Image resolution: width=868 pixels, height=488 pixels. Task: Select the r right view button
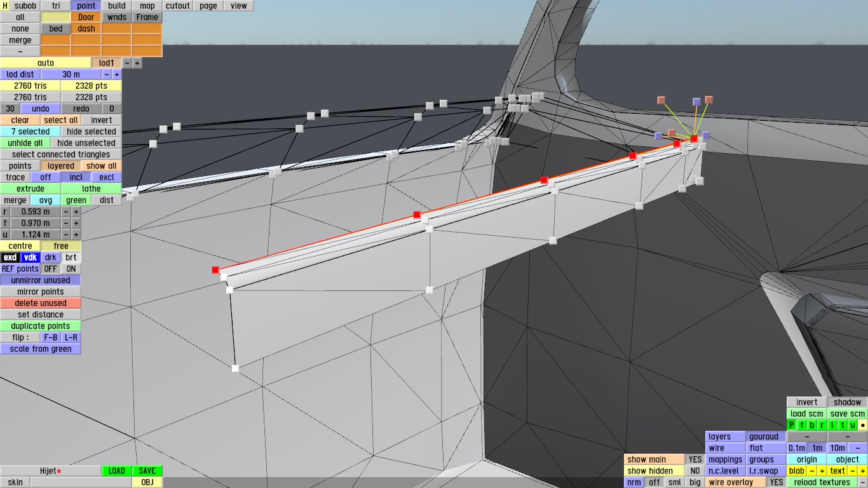tap(822, 425)
